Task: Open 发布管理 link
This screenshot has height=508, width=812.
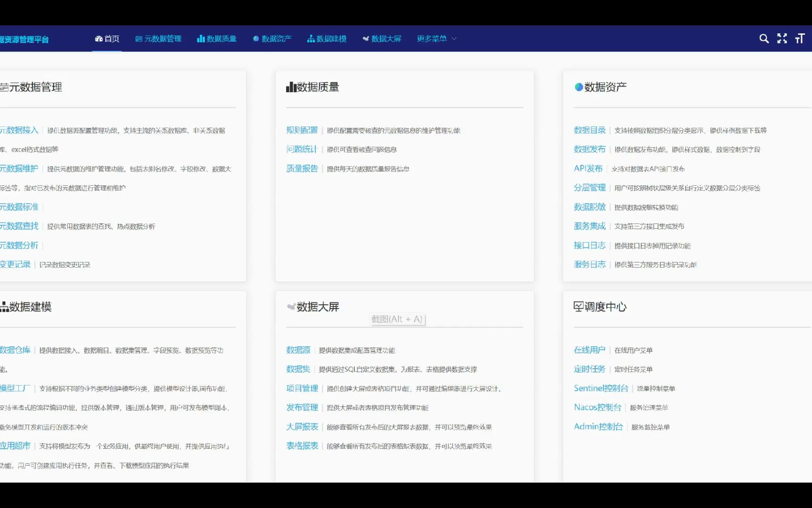Action: pos(302,407)
